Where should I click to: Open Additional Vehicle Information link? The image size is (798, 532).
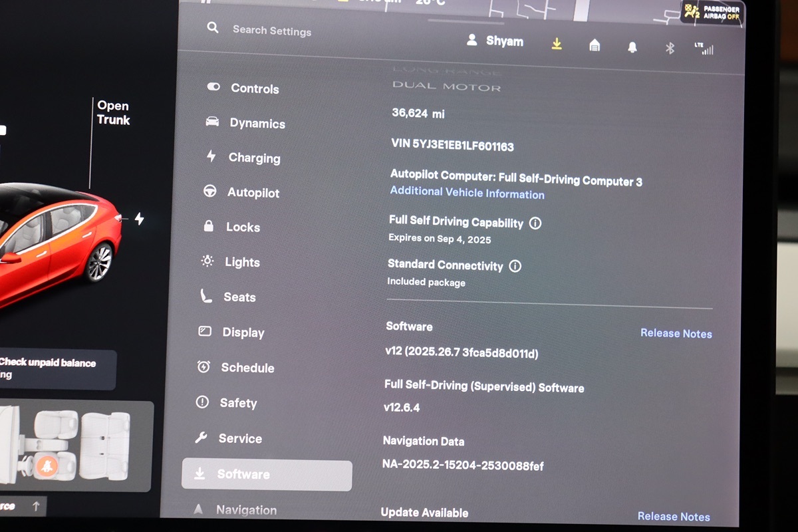click(467, 193)
